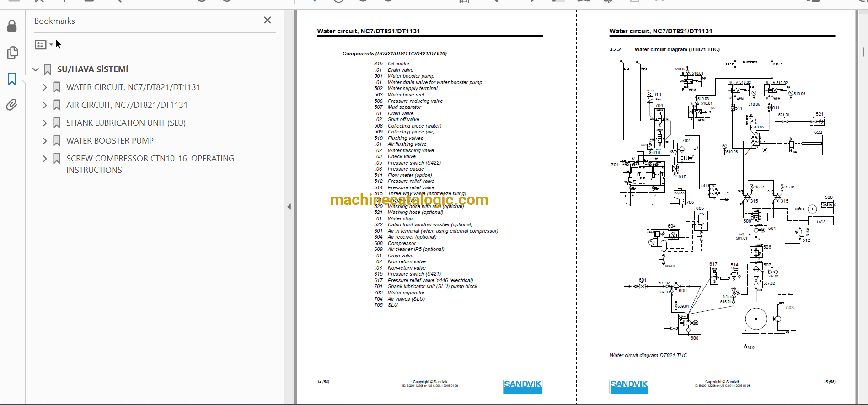Click the '15 (58)' page number
The height and width of the screenshot is (405, 868).
click(829, 382)
